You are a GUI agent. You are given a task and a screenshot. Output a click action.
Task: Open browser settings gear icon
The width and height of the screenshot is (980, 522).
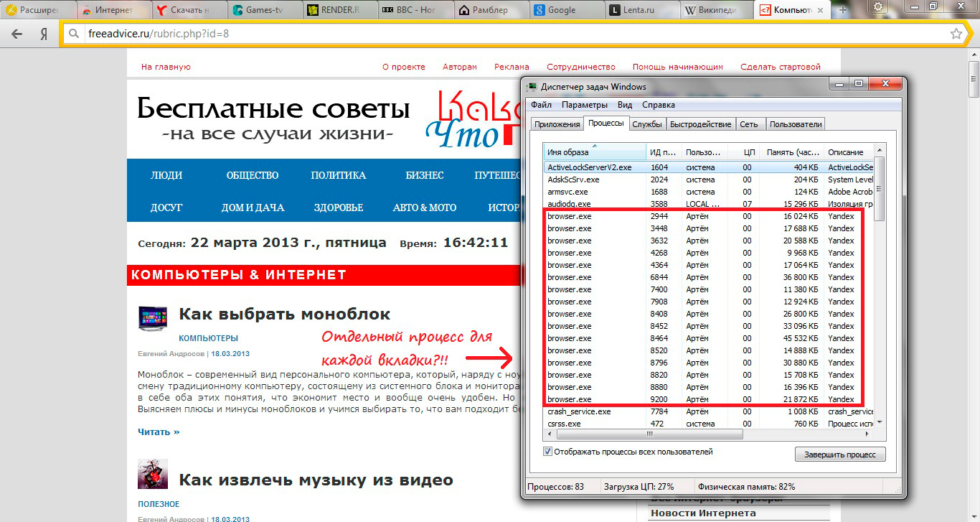pyautogui.click(x=878, y=6)
